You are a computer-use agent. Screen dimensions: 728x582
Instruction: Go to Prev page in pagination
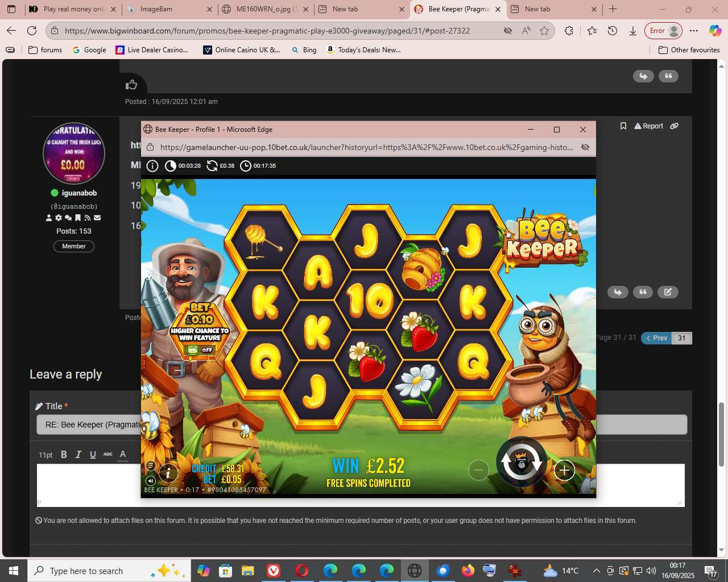click(x=656, y=338)
